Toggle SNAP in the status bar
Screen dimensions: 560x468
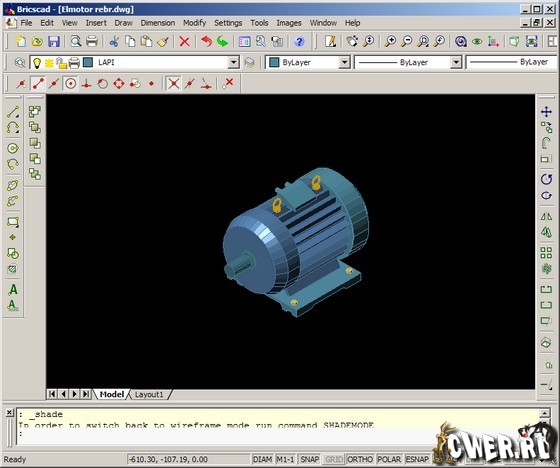point(309,459)
